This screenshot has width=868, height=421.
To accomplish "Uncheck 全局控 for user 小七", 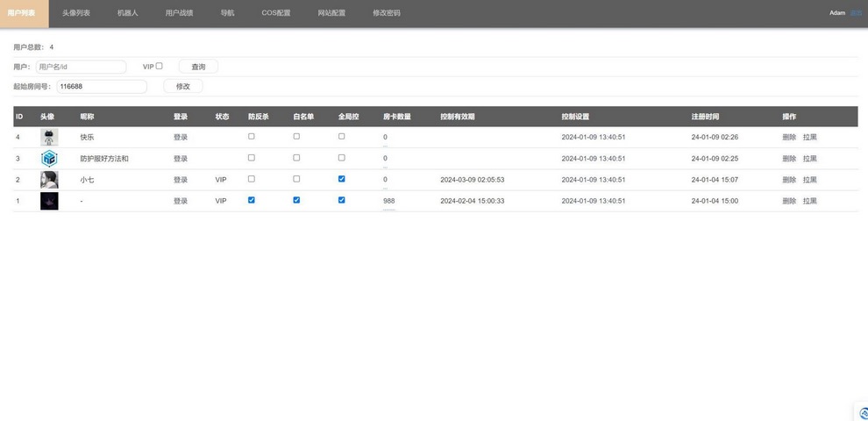I will coord(342,179).
